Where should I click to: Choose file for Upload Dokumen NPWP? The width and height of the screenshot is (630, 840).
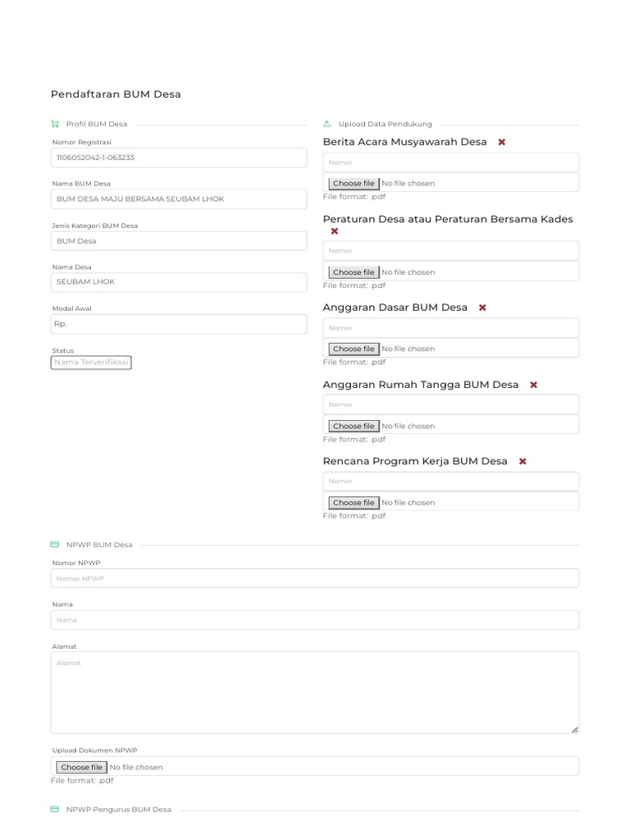[81, 767]
